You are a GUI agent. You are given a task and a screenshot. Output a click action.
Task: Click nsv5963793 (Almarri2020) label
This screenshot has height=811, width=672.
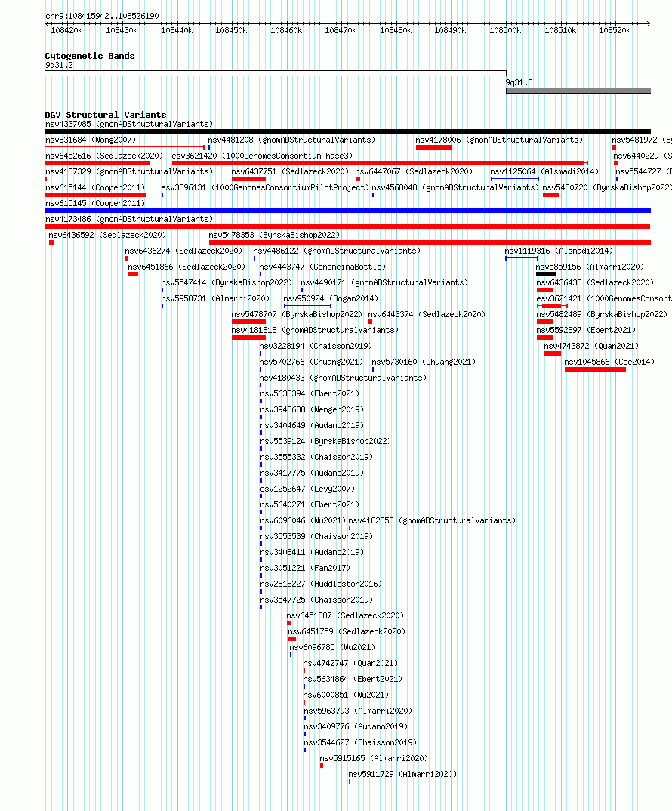[x=358, y=711]
